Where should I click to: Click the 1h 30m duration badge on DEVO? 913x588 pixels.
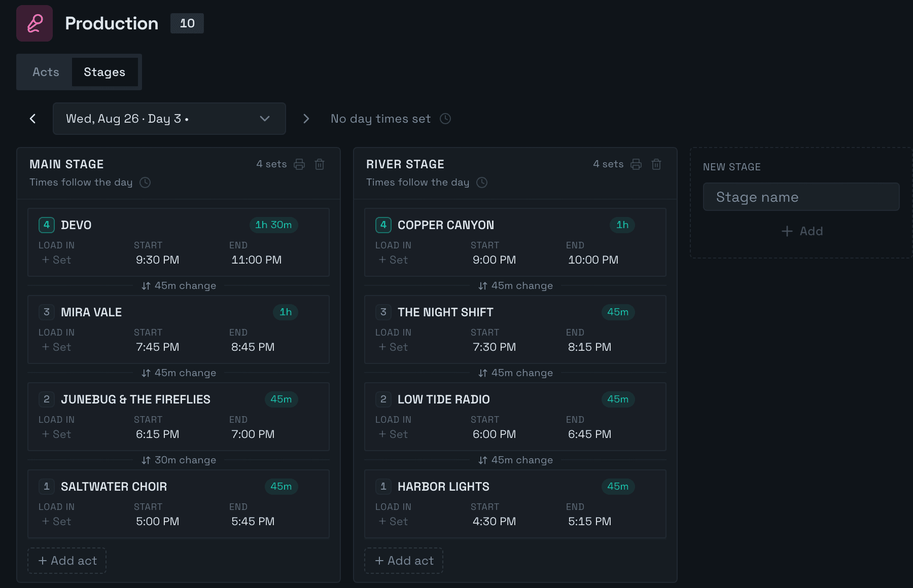click(x=273, y=225)
